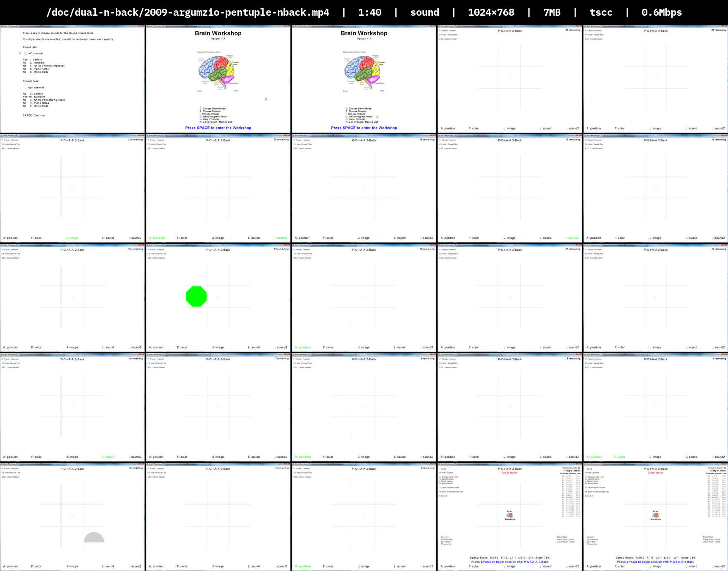This screenshot has height=571, width=728.
Task: Open the pentuple-nback.mp4 file path in header
Action: pyautogui.click(x=188, y=12)
